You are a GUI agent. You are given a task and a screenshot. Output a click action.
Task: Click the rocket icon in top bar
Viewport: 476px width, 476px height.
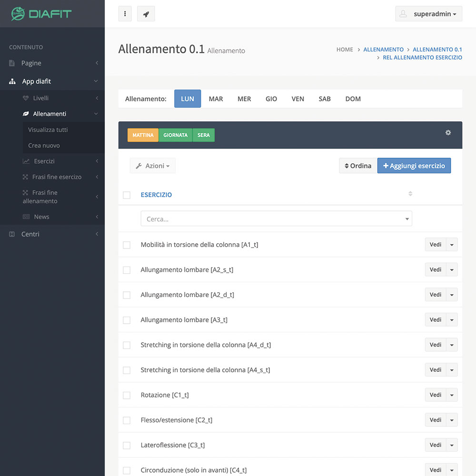[146, 14]
